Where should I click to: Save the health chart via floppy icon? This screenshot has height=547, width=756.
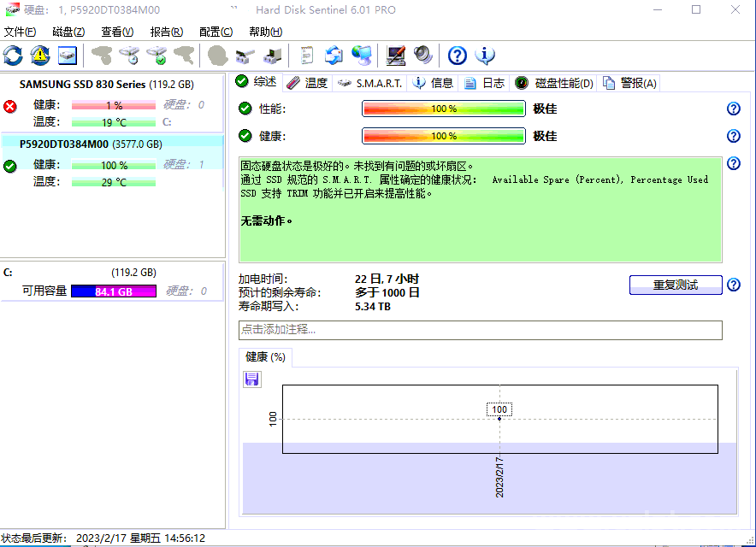(x=251, y=379)
